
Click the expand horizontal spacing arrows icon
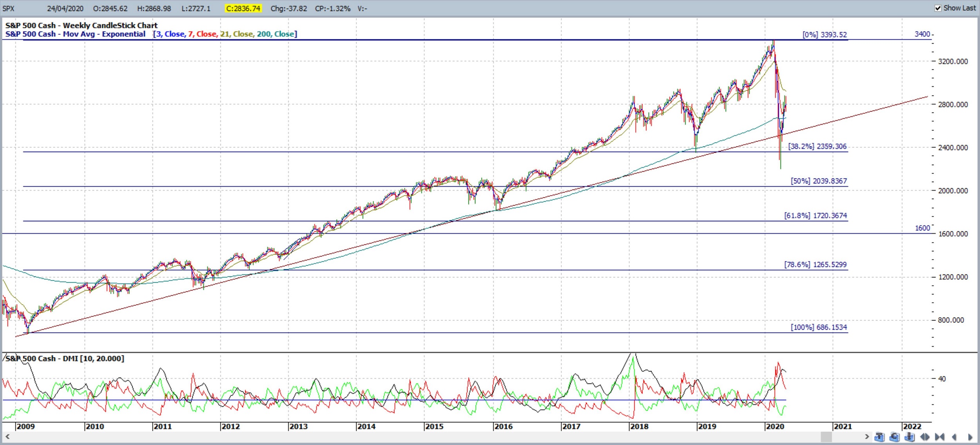925,437
